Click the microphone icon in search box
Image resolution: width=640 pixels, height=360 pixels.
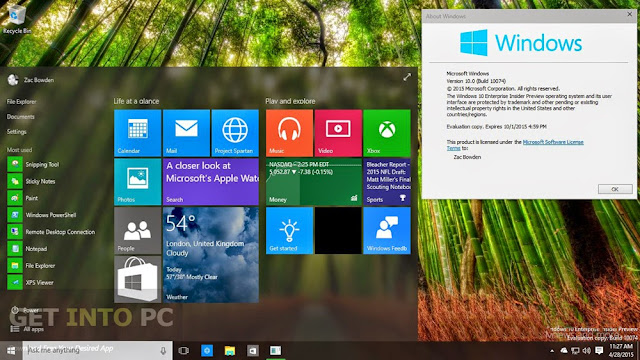pos(163,351)
